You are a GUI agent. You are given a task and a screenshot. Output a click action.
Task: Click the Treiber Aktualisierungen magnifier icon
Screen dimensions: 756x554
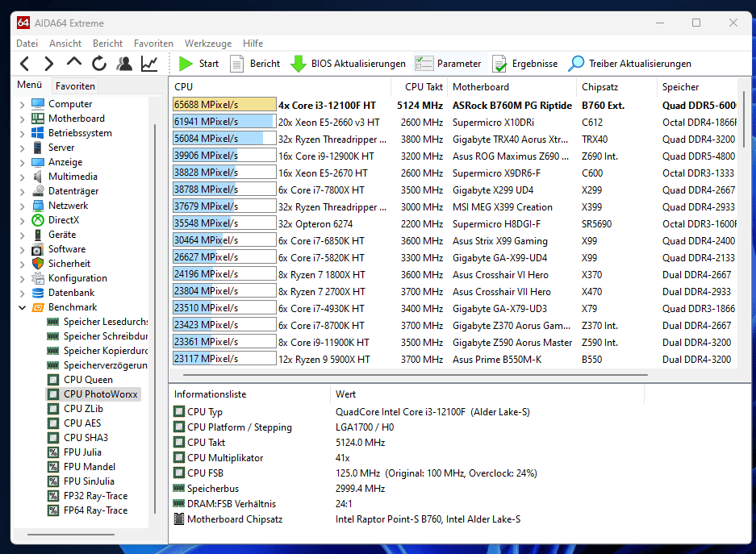coord(576,64)
